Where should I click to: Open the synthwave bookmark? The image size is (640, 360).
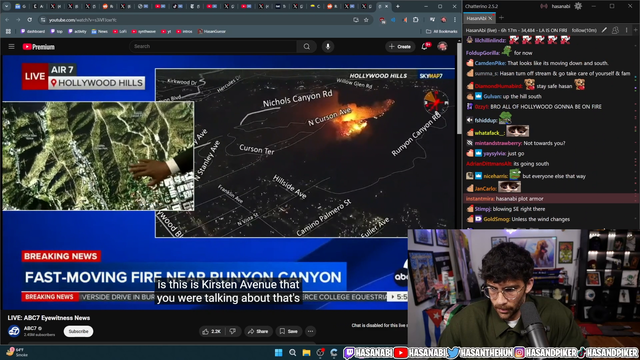[144, 31]
